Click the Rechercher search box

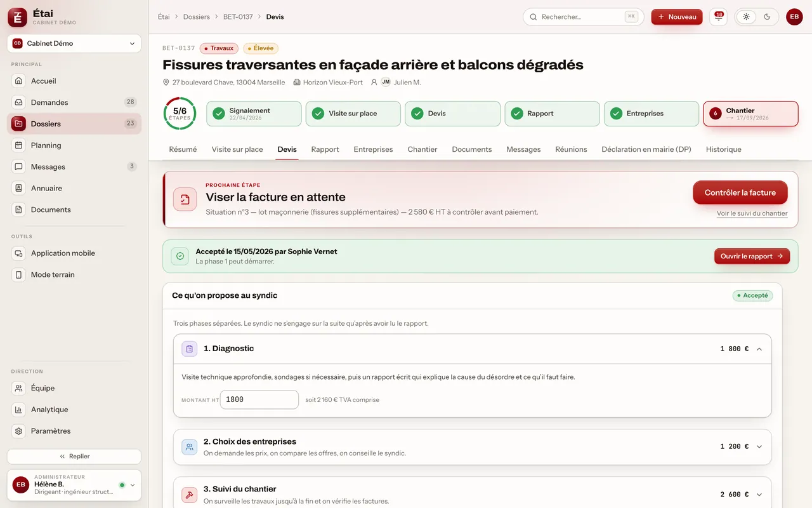click(x=583, y=17)
